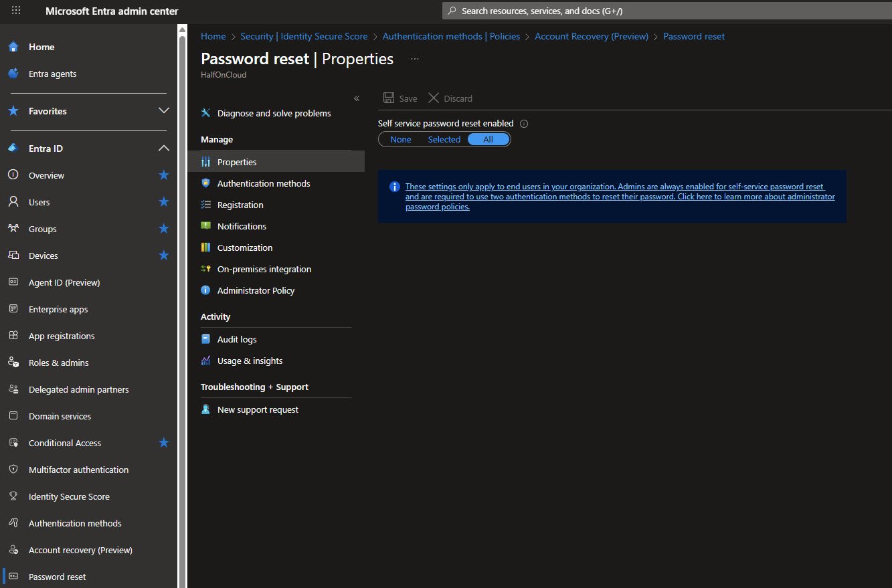Unfavorite Users by clicking its star
The height and width of the screenshot is (588, 892).
click(x=164, y=202)
